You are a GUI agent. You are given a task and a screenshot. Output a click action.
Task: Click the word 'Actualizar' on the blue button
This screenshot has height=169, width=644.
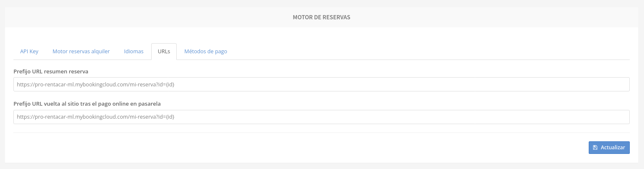click(613, 148)
